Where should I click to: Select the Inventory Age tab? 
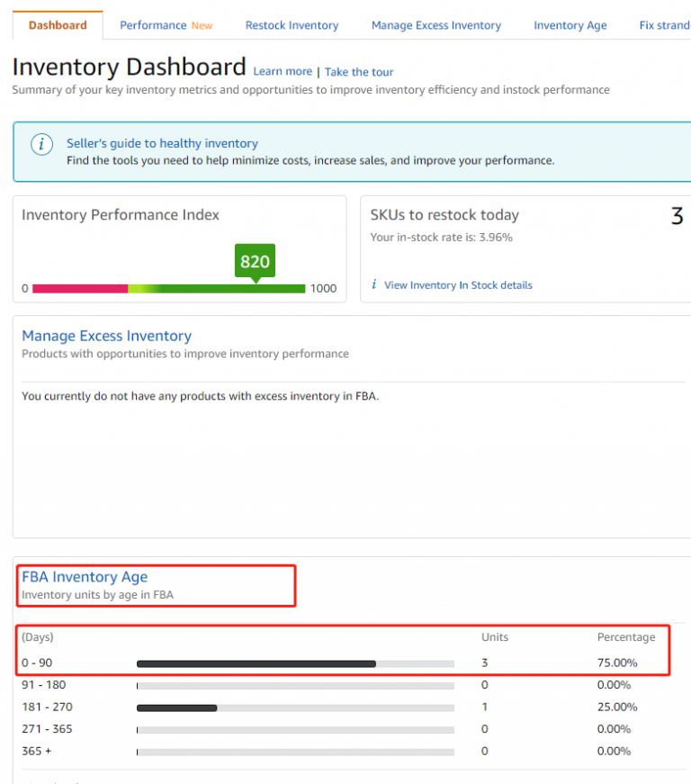(570, 25)
